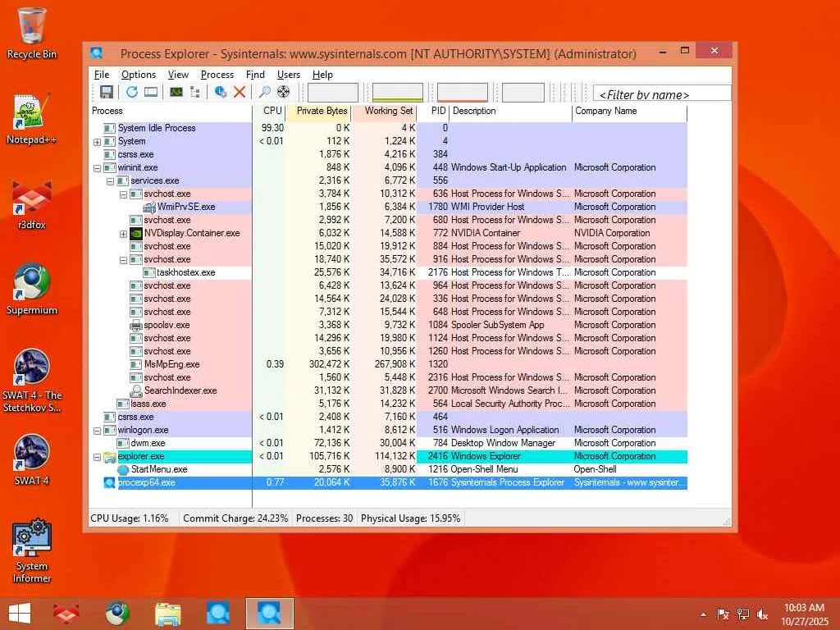Sort by Description column header
Screen dimensions: 840x630
510,111
